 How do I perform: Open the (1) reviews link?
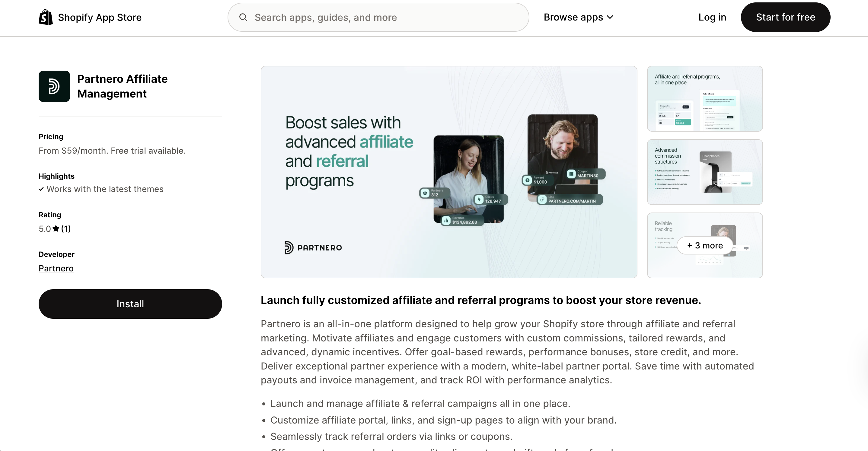point(66,229)
